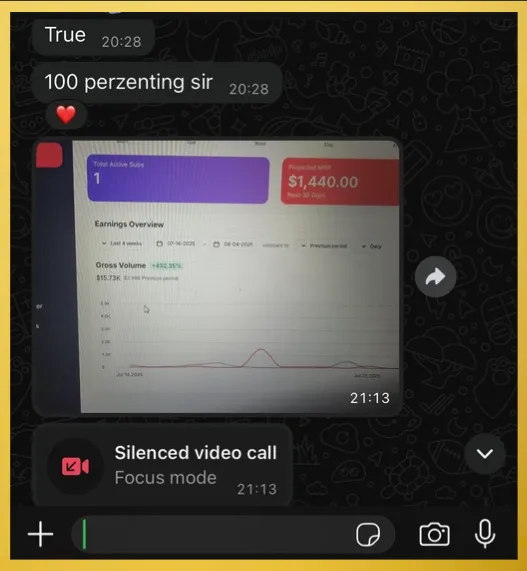Tap the Earnings Overview heading in photo
Image resolution: width=527 pixels, height=571 pixels.
[x=129, y=224]
